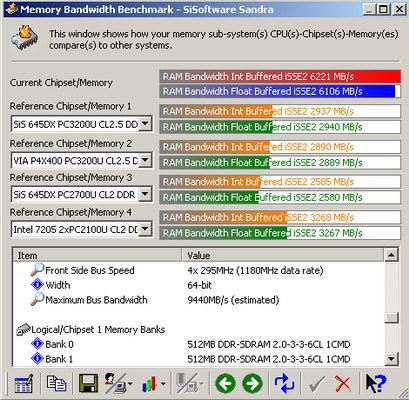
Task: Click the green Float Buffered 2580 MB/s bar
Action: click(x=280, y=197)
